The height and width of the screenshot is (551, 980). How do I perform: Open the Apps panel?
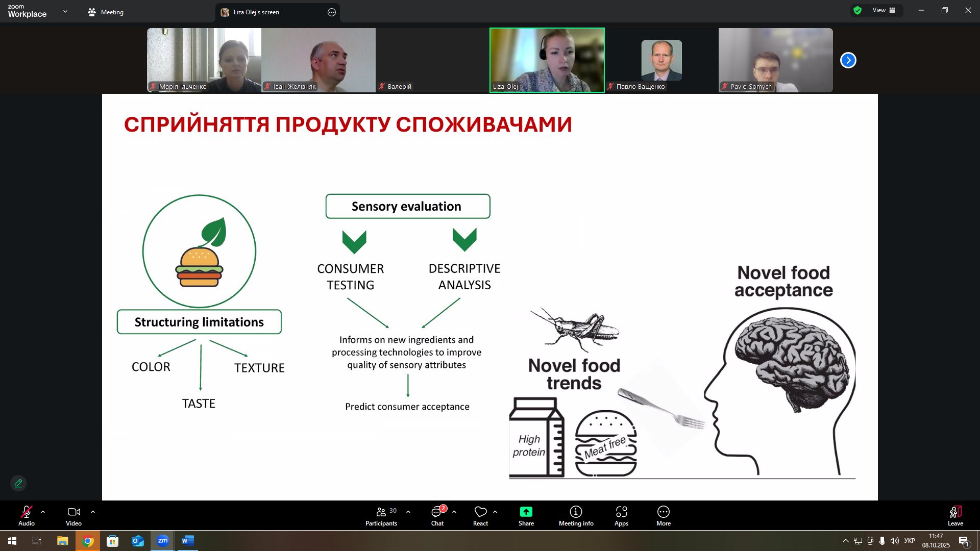(621, 515)
